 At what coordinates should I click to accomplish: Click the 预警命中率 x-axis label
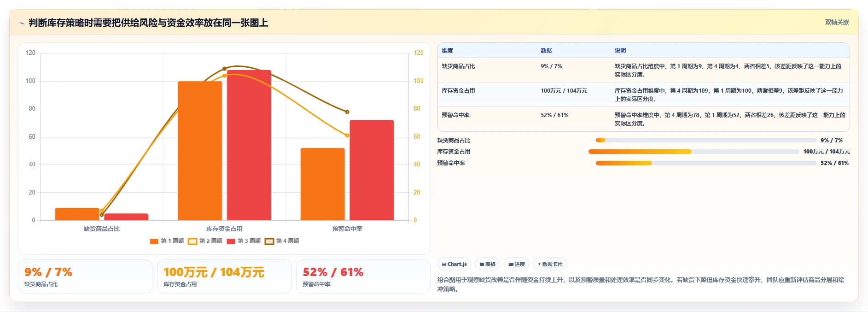(347, 229)
